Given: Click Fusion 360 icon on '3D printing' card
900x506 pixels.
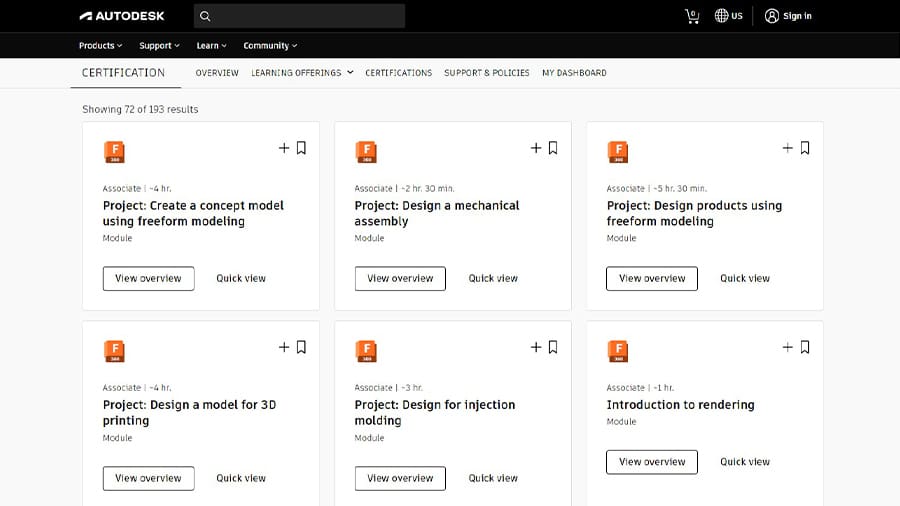Looking at the screenshot, I should pyautogui.click(x=114, y=351).
